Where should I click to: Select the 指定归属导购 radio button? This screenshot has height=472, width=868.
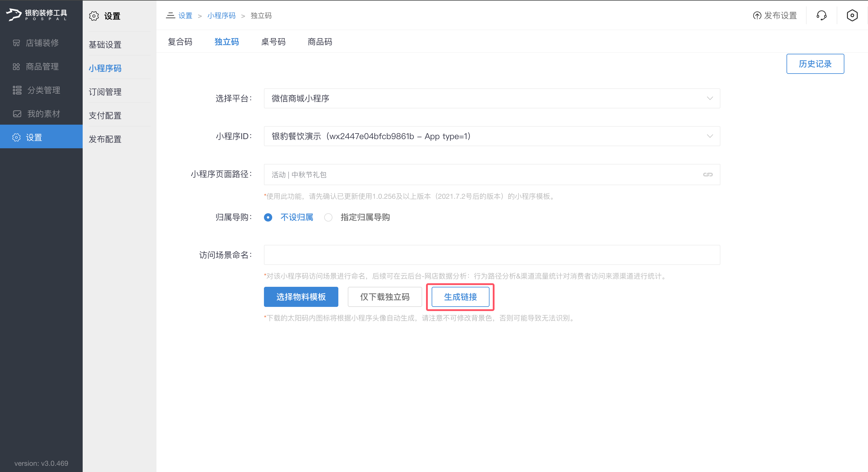(328, 217)
